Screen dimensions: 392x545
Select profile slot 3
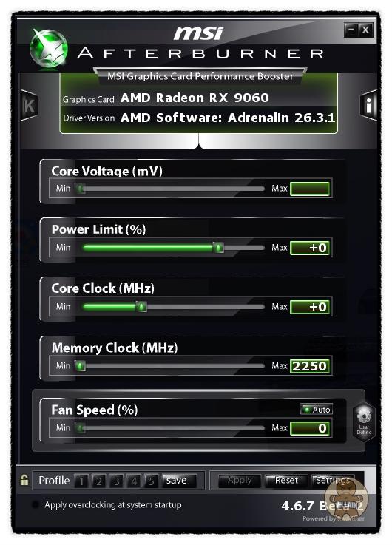point(116,481)
